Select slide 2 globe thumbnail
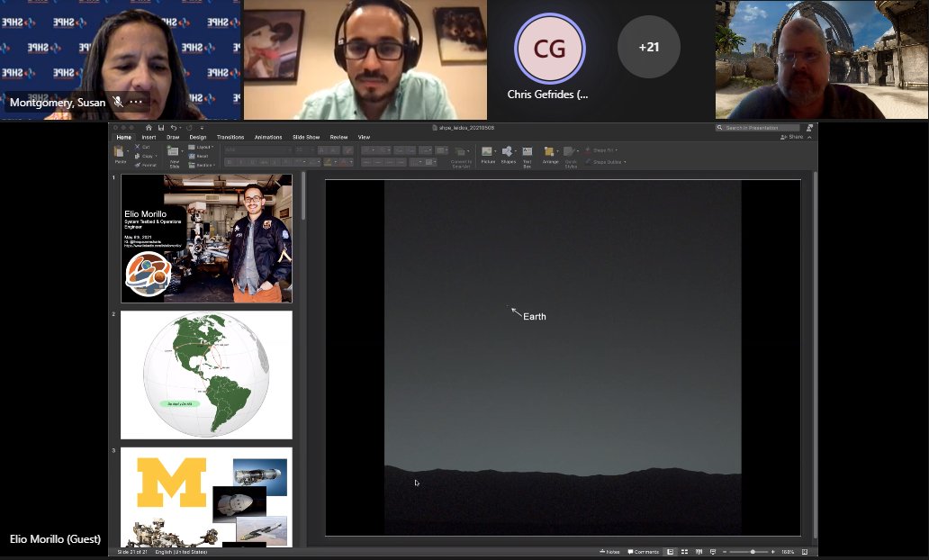 pos(206,375)
